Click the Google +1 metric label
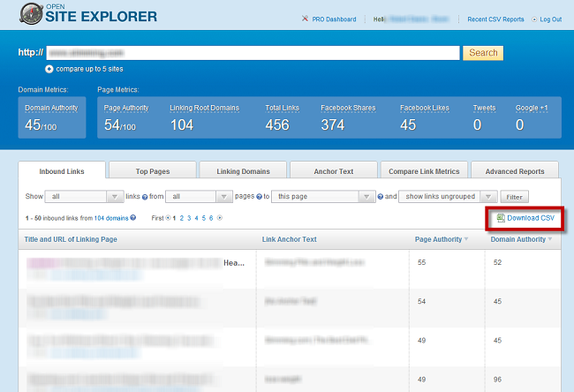 (532, 108)
